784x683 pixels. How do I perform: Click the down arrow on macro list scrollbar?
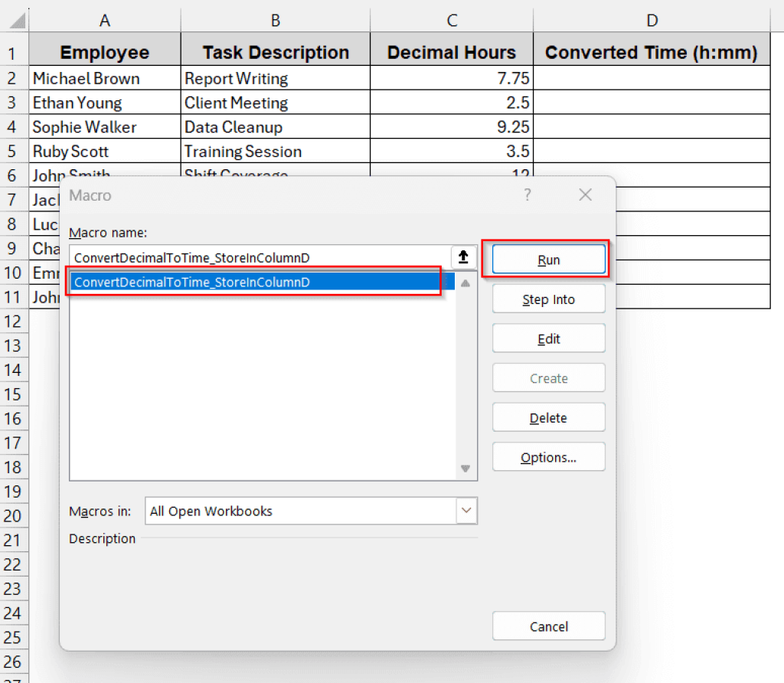click(x=465, y=468)
